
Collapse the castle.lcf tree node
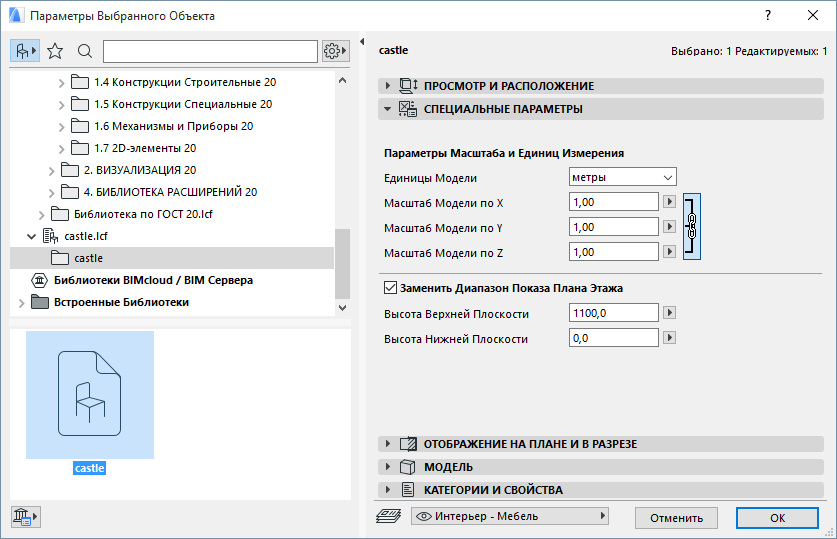(x=31, y=236)
